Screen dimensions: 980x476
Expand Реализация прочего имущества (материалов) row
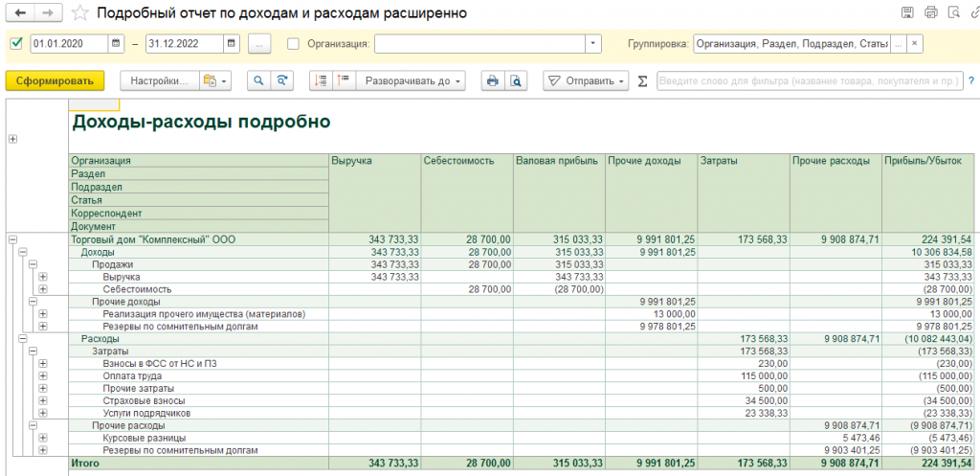[42, 313]
